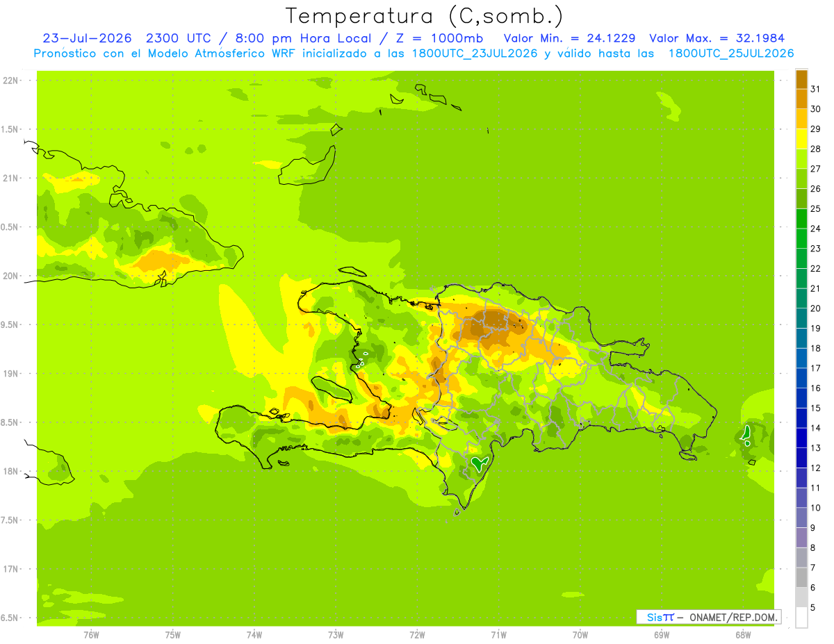Pick the purple legend swatch between 8 and 9

[801, 538]
